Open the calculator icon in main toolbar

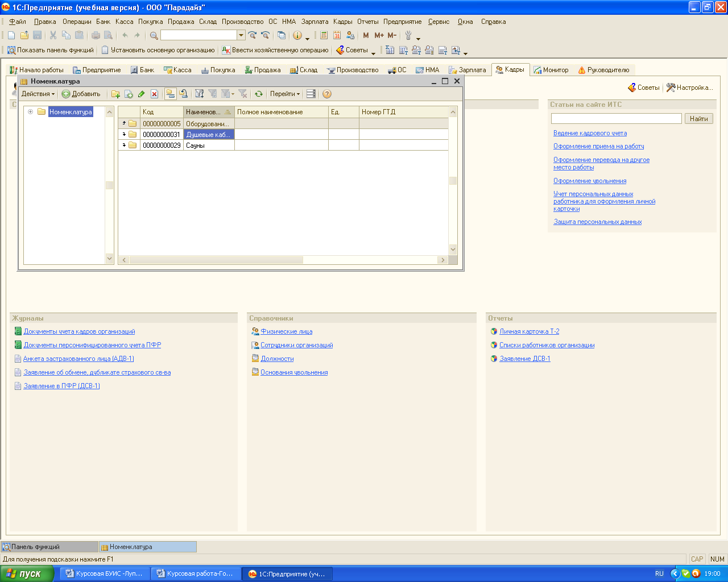pyautogui.click(x=324, y=35)
